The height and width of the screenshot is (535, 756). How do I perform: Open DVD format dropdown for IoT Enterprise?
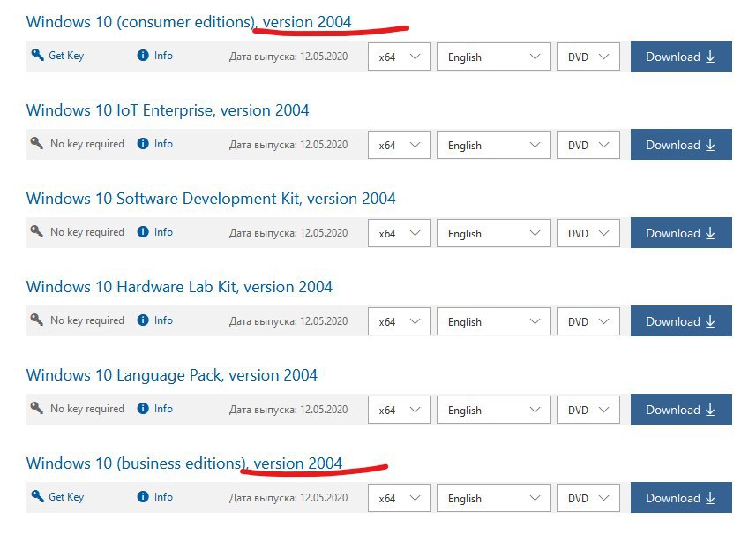coord(588,145)
